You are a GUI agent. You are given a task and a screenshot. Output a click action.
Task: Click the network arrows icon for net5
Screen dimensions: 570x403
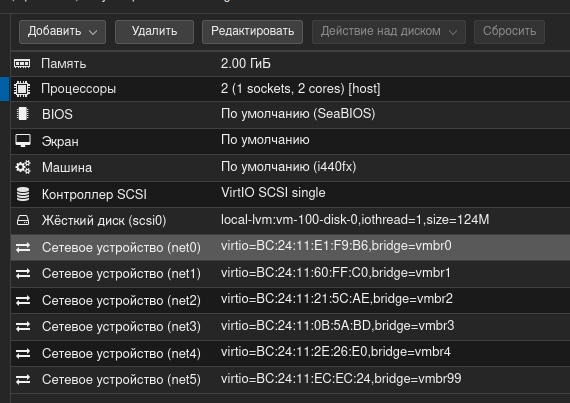pos(23,380)
